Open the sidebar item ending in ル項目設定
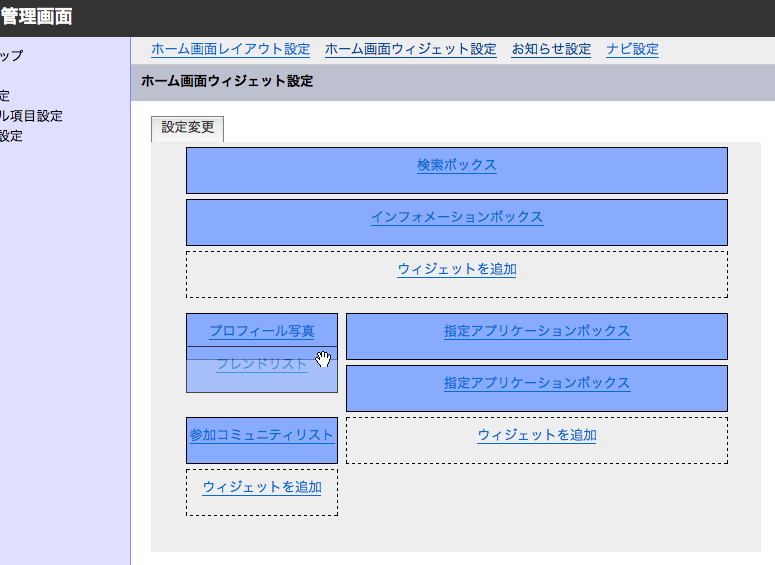The width and height of the screenshot is (775, 565). click(x=32, y=116)
